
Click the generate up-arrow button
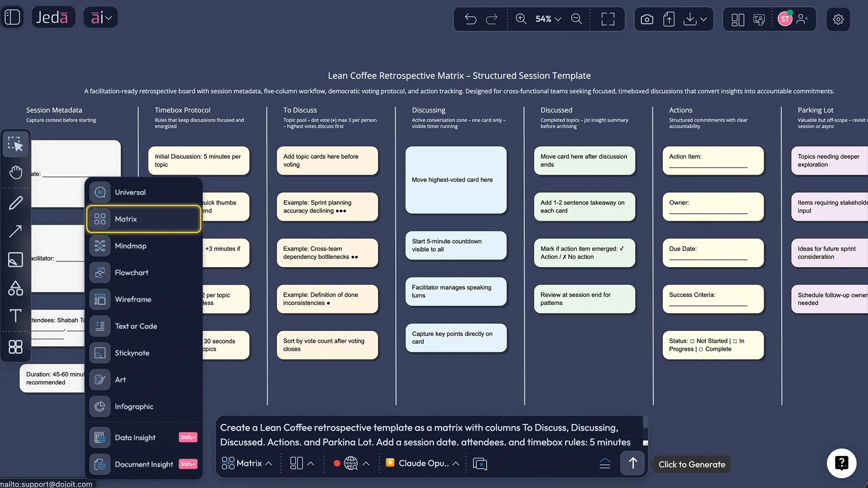[632, 463]
